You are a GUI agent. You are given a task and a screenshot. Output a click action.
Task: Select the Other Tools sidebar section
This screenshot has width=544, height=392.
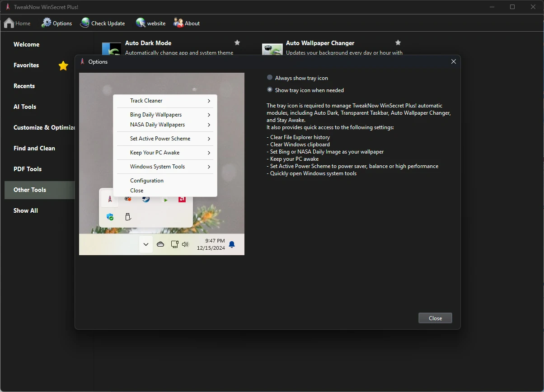coord(39,190)
